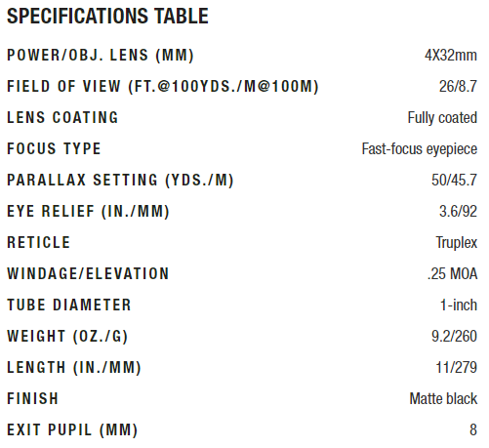Image resolution: width=489 pixels, height=448 pixels.
Task: Click the Fully coated value
Action: (442, 118)
